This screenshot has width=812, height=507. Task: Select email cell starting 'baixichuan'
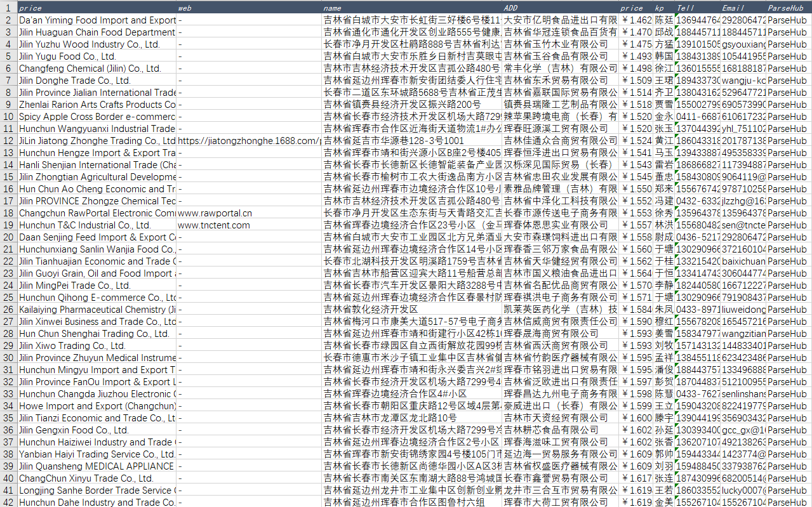(x=743, y=261)
